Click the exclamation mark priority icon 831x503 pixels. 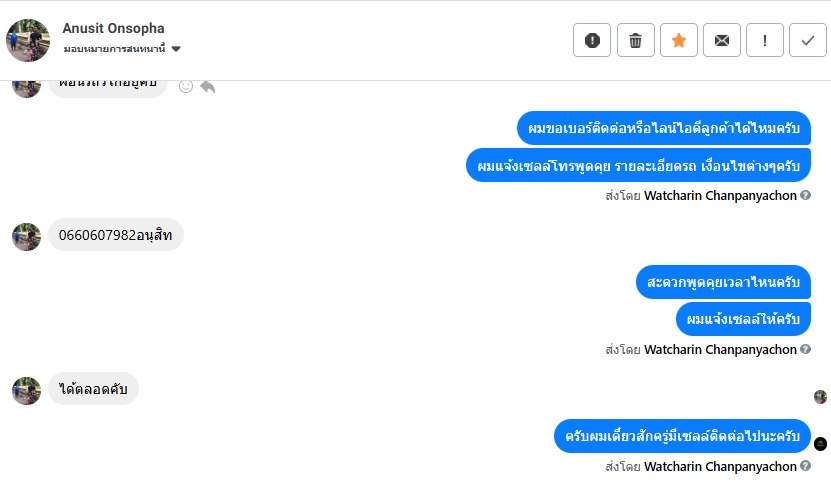765,40
